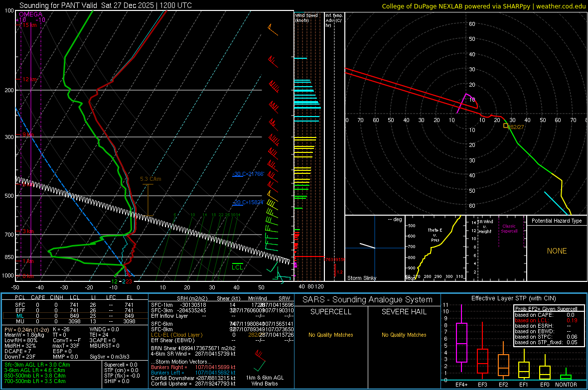This screenshot has height=390, width=588.
Task: Click "No Quality Matches" under SUPERCELL
Action: click(331, 335)
